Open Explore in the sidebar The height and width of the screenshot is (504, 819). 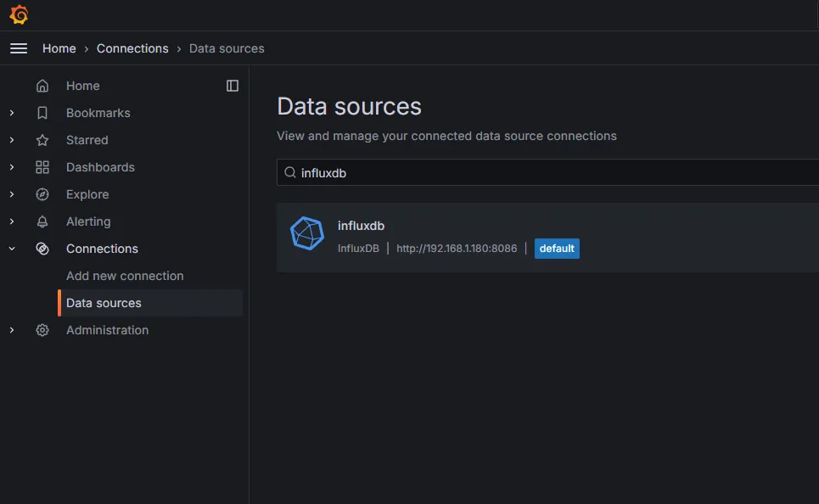[87, 194]
